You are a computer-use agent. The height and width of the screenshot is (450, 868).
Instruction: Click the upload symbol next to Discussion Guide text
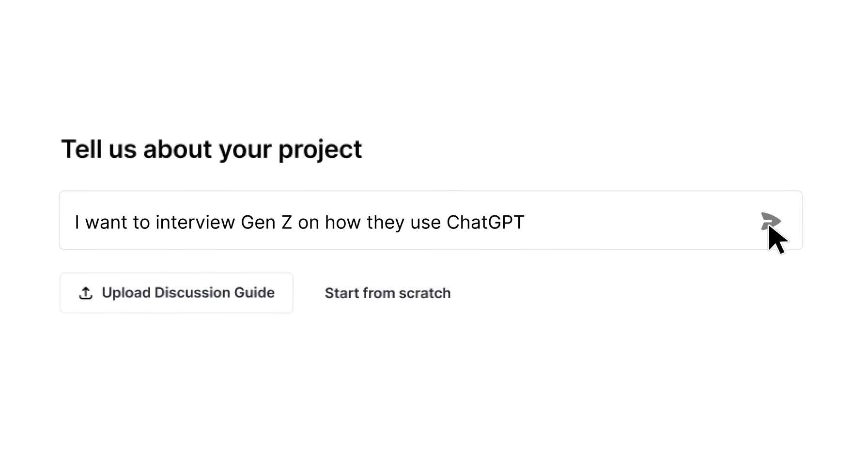point(85,293)
